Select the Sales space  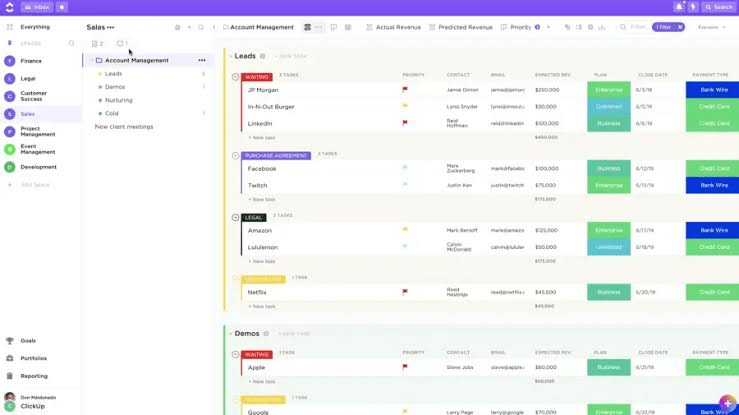click(x=27, y=114)
